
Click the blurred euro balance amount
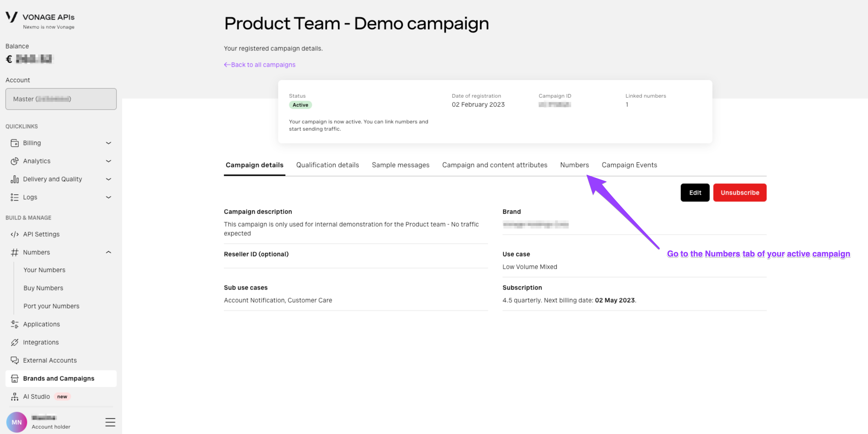coord(34,59)
